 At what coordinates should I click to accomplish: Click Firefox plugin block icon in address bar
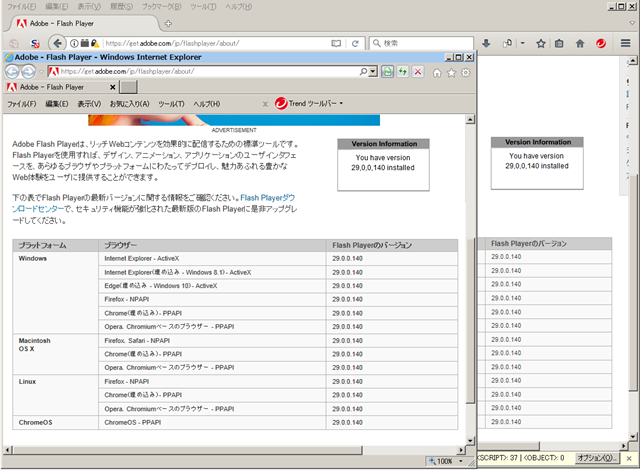(84, 43)
